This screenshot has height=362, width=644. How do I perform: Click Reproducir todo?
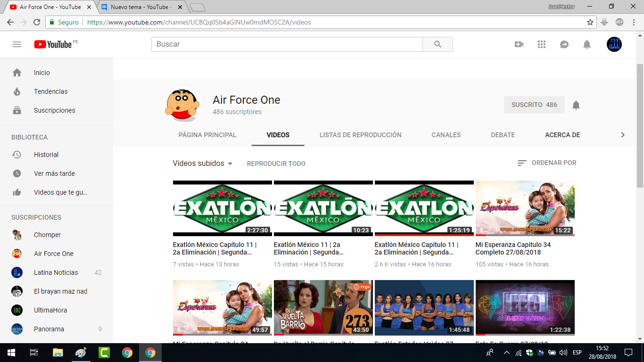coord(276,164)
